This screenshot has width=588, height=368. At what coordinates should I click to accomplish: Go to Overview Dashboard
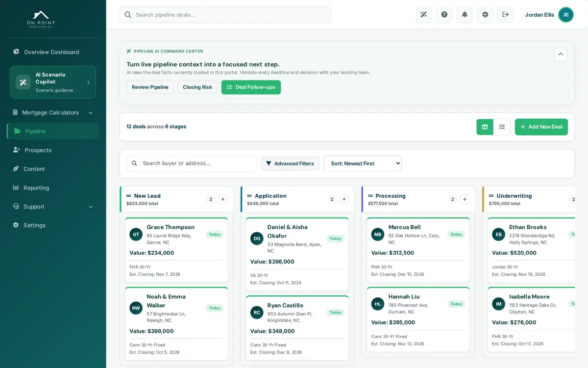click(x=53, y=52)
